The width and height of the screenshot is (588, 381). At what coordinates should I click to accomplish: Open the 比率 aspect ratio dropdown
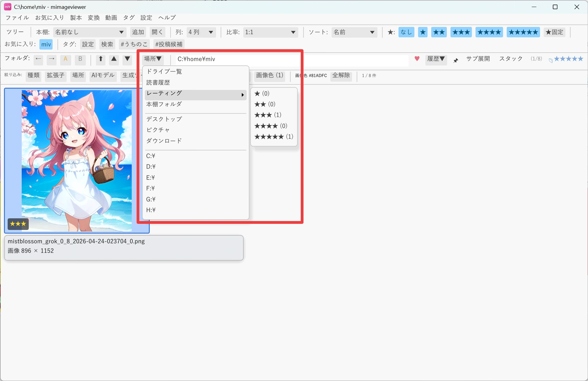(271, 32)
